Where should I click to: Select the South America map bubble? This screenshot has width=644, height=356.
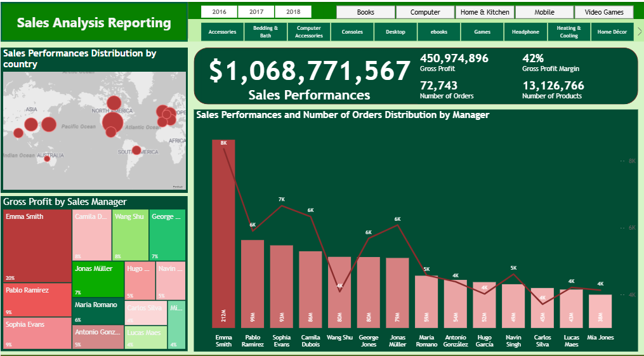tap(136, 150)
